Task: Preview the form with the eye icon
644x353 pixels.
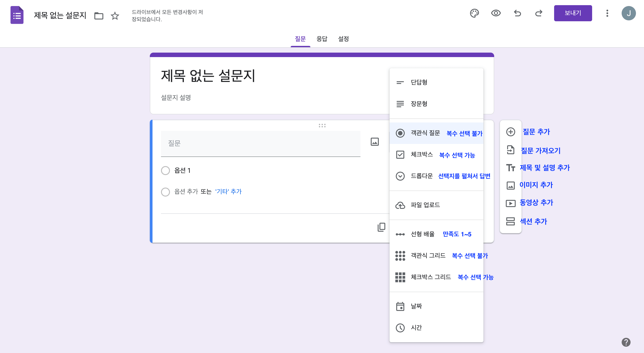Action: [496, 13]
